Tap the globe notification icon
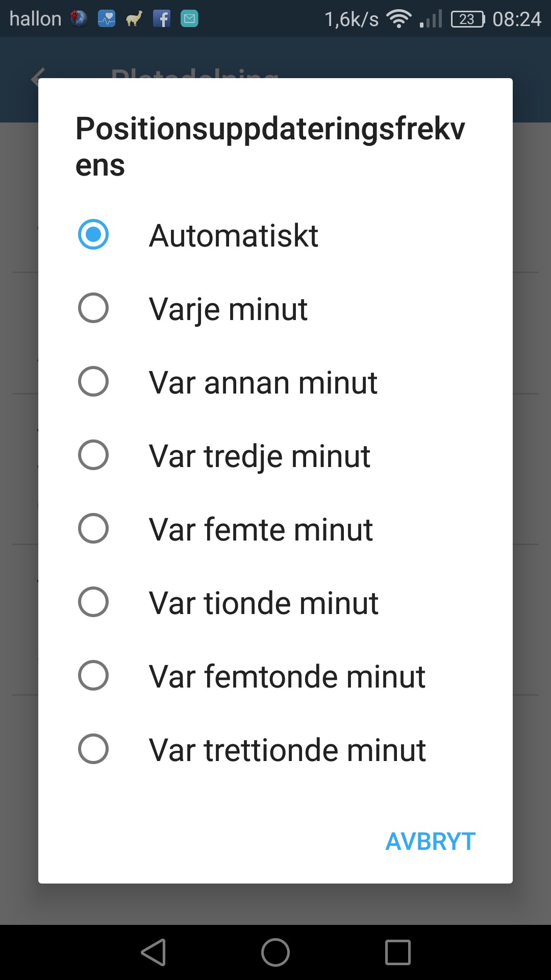The width and height of the screenshot is (551, 980). (79, 19)
